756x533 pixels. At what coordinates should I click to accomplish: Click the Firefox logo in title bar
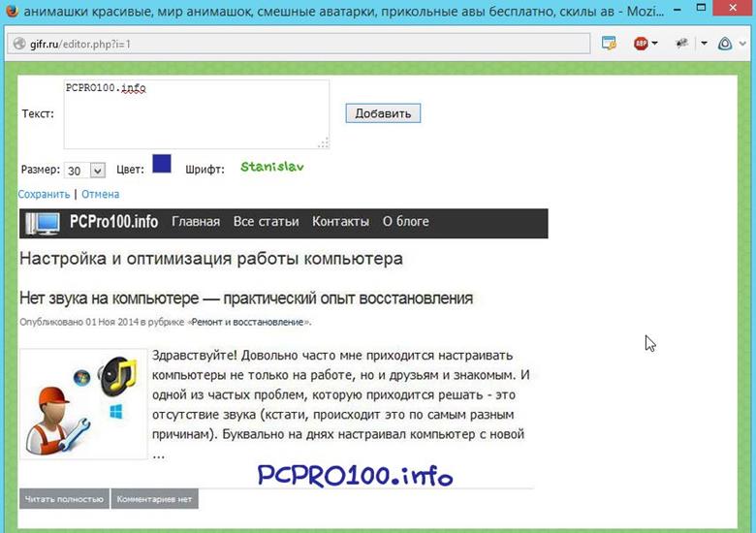pyautogui.click(x=11, y=12)
